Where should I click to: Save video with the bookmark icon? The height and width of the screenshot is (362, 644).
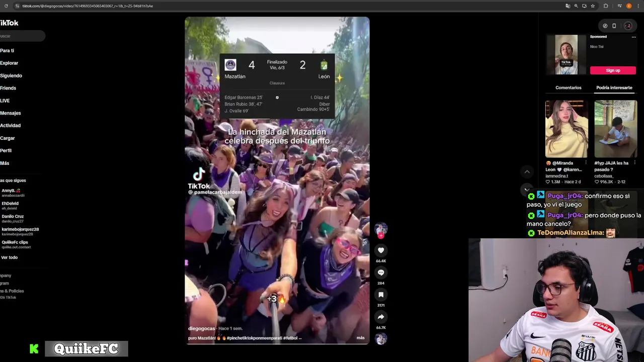tap(381, 295)
